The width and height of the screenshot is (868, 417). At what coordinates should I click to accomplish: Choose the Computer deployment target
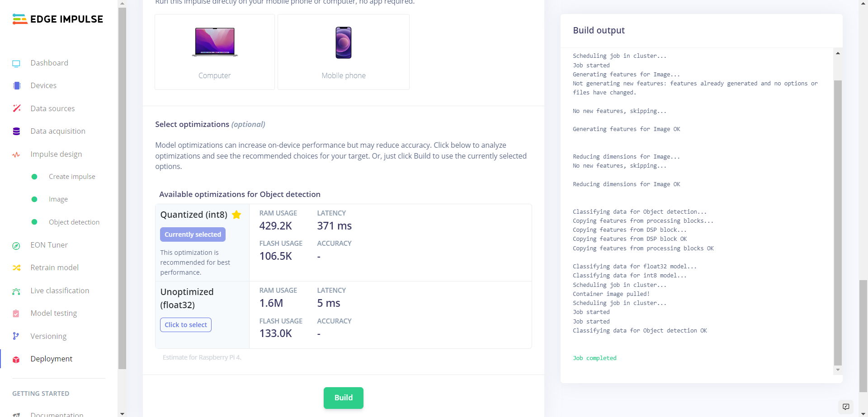[x=215, y=52]
